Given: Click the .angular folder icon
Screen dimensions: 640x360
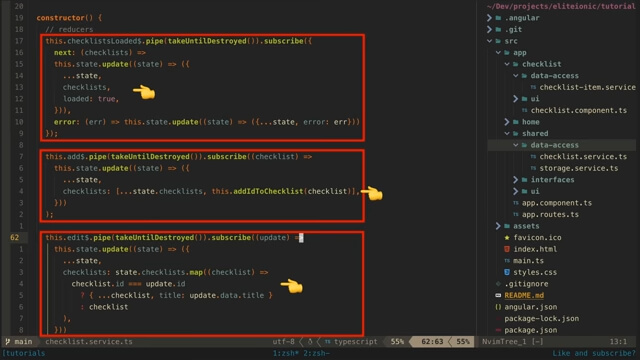Looking at the screenshot, I should pyautogui.click(x=498, y=18).
